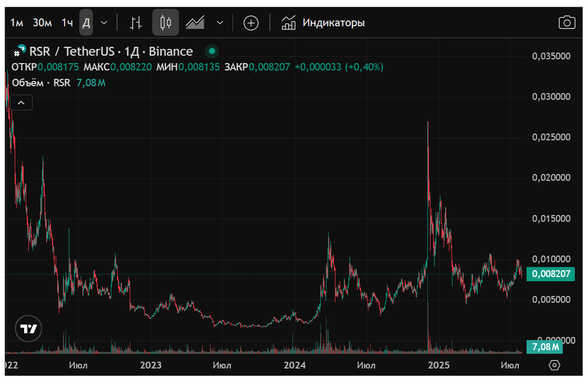Select the 1м timeframe
The height and width of the screenshot is (379, 588).
click(17, 23)
